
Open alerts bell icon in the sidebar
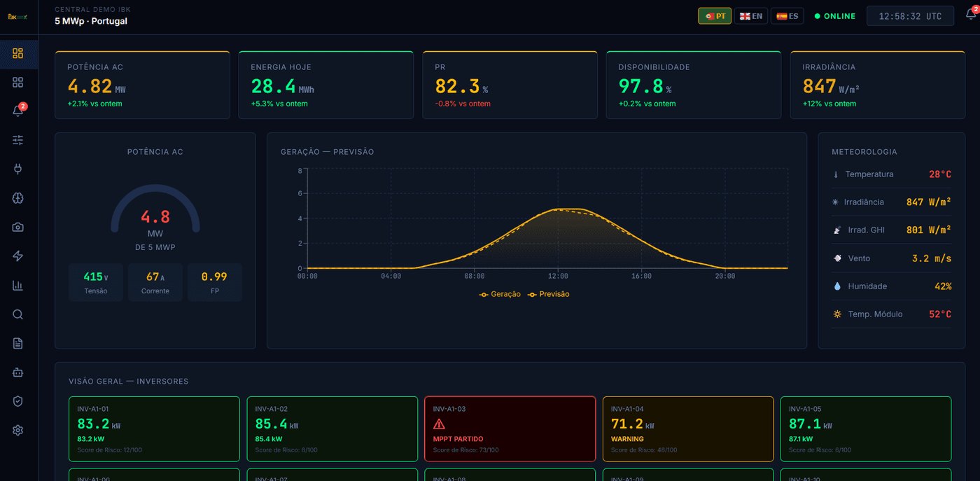point(18,111)
